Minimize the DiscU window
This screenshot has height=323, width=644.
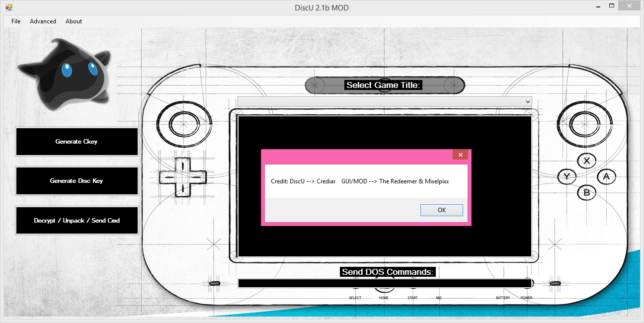tap(599, 6)
